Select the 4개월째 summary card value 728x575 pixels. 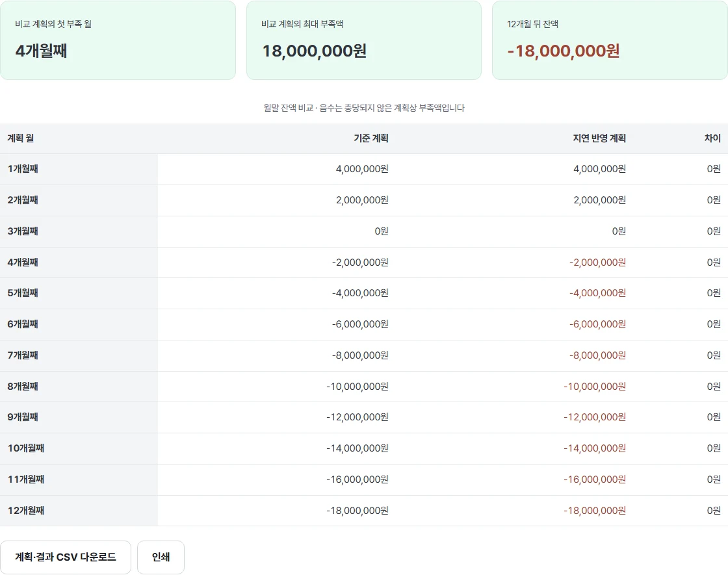coord(42,51)
